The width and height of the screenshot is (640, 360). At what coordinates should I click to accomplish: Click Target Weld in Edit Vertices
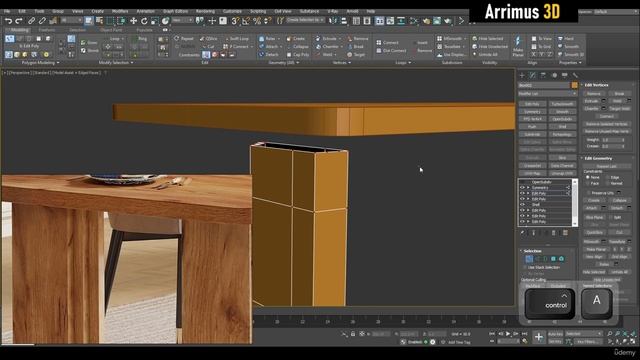click(x=620, y=109)
